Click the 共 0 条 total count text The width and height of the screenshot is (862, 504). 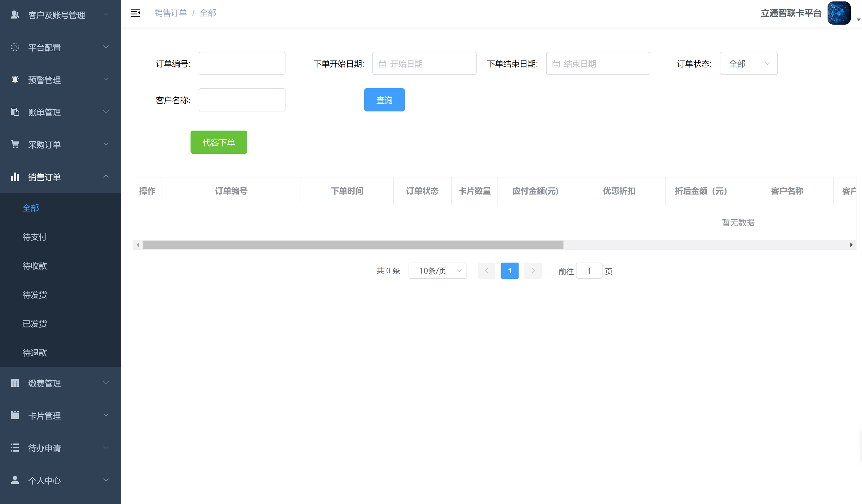coord(388,271)
